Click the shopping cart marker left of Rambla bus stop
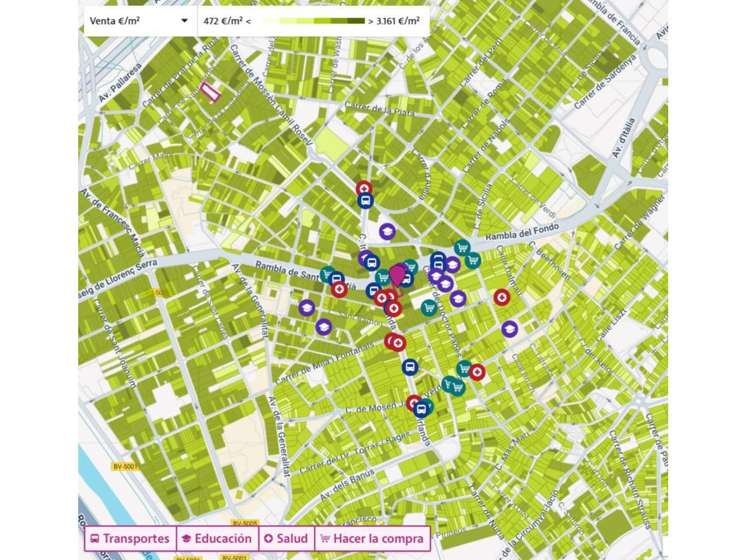This screenshot has height=560, width=747. coord(327,274)
